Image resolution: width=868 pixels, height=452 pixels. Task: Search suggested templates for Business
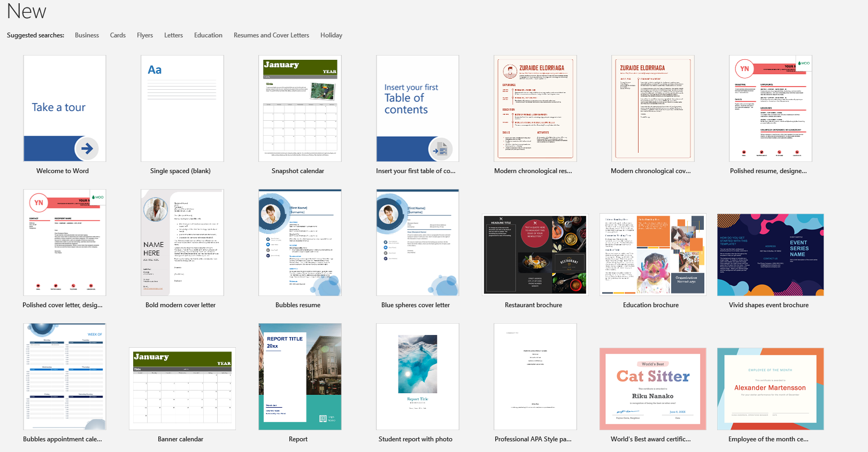coord(87,35)
